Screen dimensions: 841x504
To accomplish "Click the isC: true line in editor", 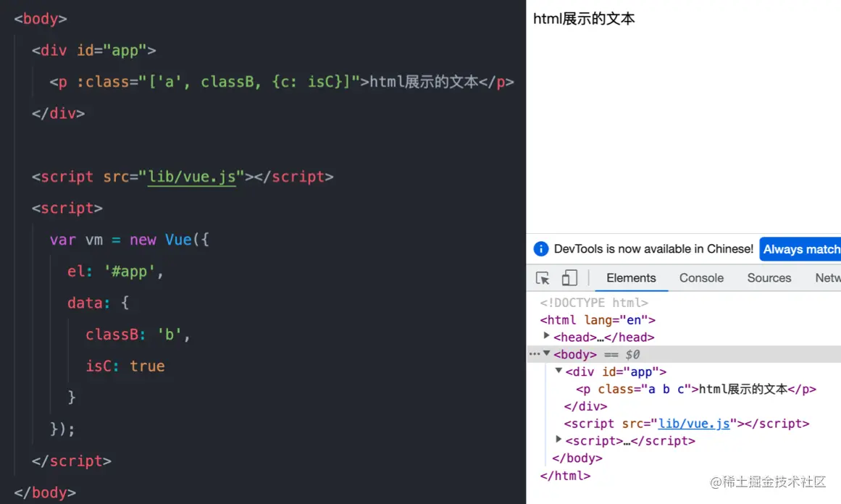I will pyautogui.click(x=125, y=366).
